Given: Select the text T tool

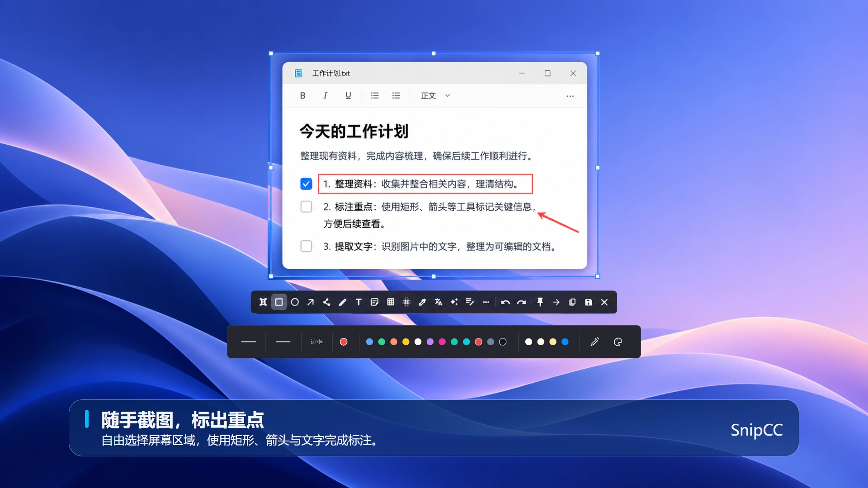Looking at the screenshot, I should coord(359,302).
